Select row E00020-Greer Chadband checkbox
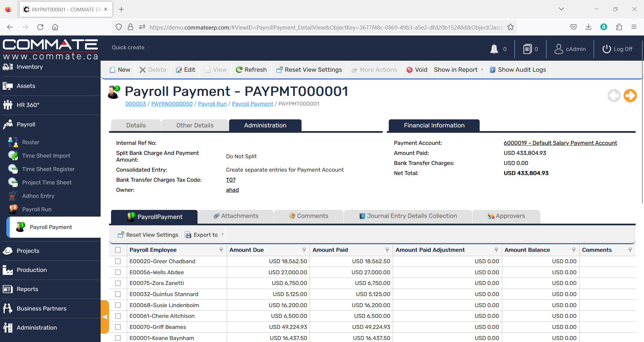Screen dimensions: 644x342 click(118, 261)
